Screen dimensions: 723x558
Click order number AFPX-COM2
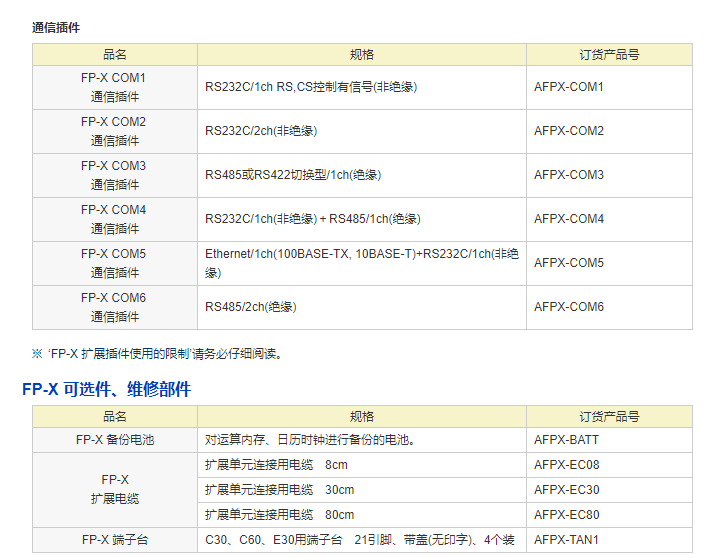pos(569,131)
